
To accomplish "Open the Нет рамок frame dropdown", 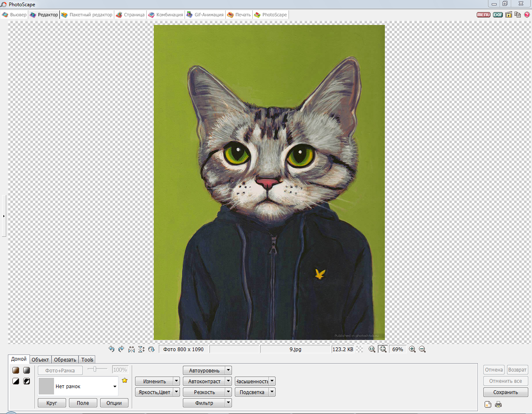I will 115,387.
